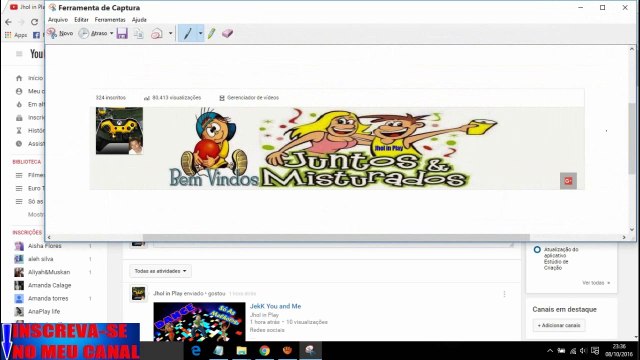Click the Adicionar canais button
This screenshot has width=640, height=360.
click(559, 325)
